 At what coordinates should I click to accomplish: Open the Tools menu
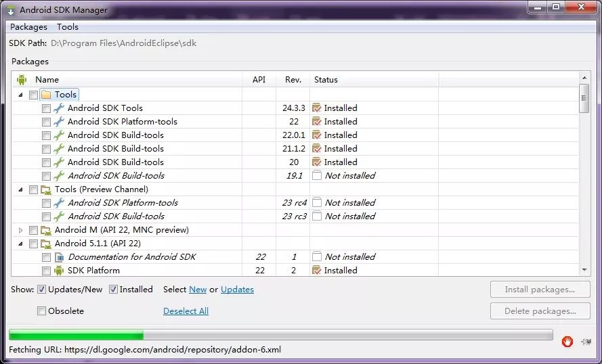(x=68, y=27)
